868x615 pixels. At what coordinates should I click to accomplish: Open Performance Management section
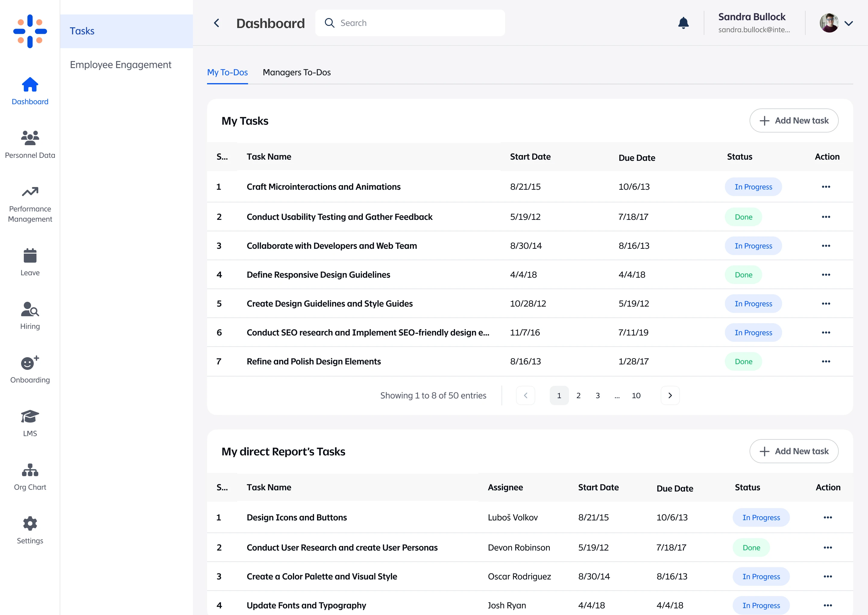(30, 204)
